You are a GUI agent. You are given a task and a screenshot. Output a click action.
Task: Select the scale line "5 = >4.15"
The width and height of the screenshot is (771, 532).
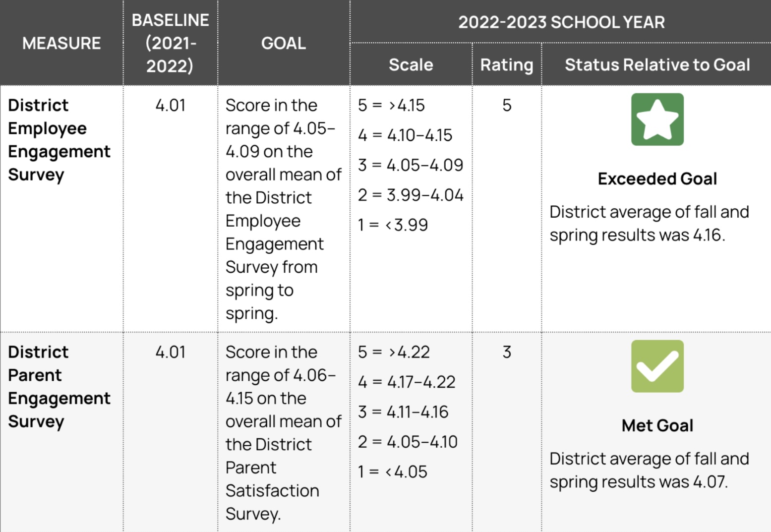391,105
